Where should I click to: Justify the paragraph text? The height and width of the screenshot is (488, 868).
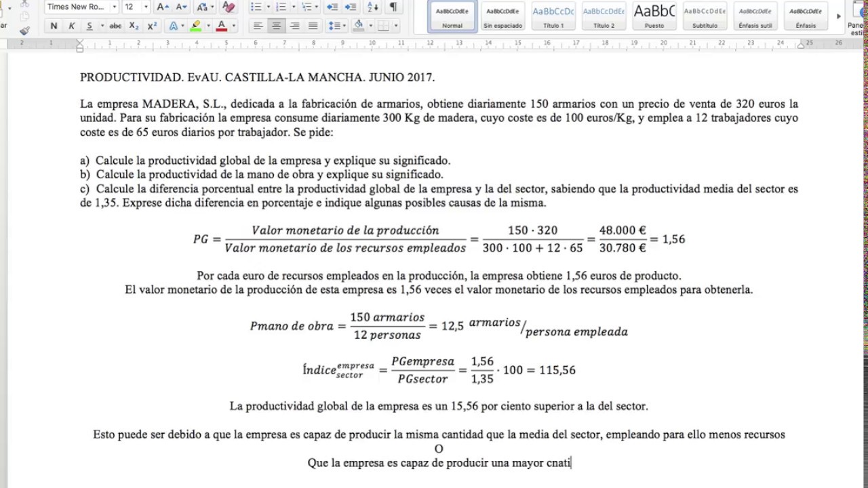(313, 26)
